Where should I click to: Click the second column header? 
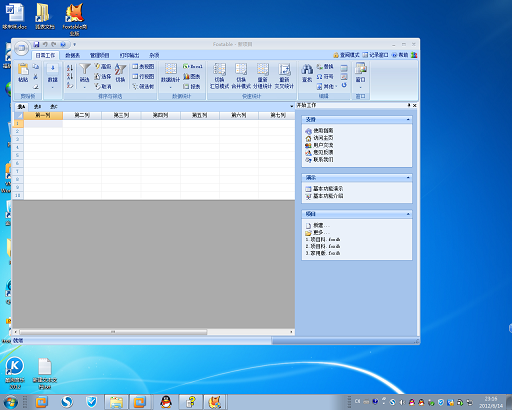coord(82,115)
